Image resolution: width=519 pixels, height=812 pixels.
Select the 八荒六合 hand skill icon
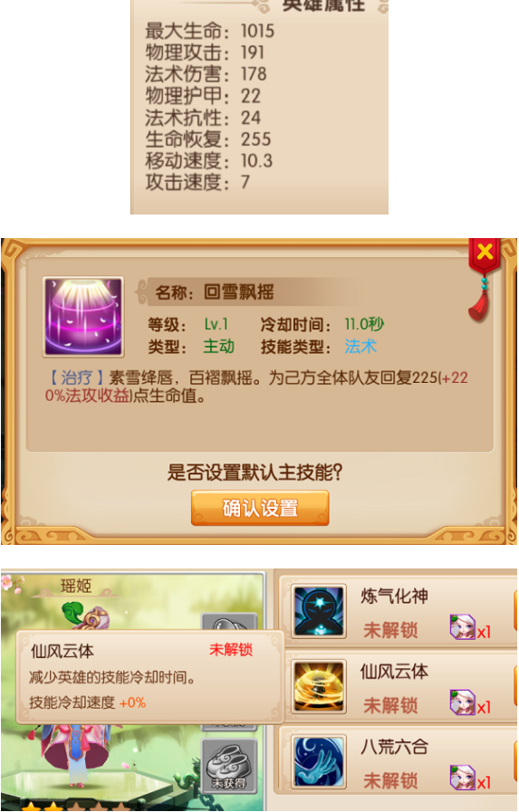click(x=319, y=762)
